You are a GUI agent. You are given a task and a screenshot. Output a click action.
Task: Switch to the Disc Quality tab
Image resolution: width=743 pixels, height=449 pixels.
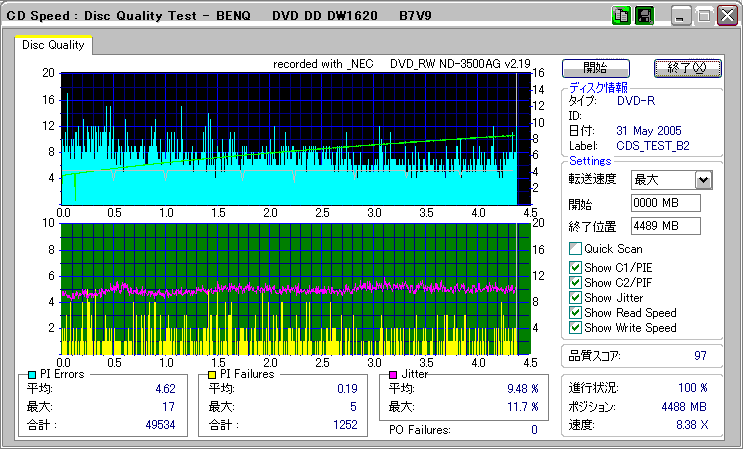click(53, 44)
